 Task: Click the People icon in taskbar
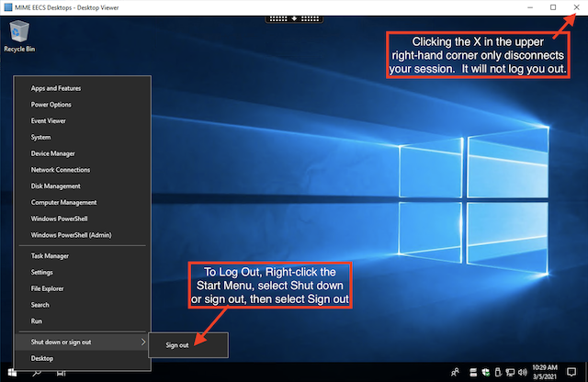[x=457, y=372]
